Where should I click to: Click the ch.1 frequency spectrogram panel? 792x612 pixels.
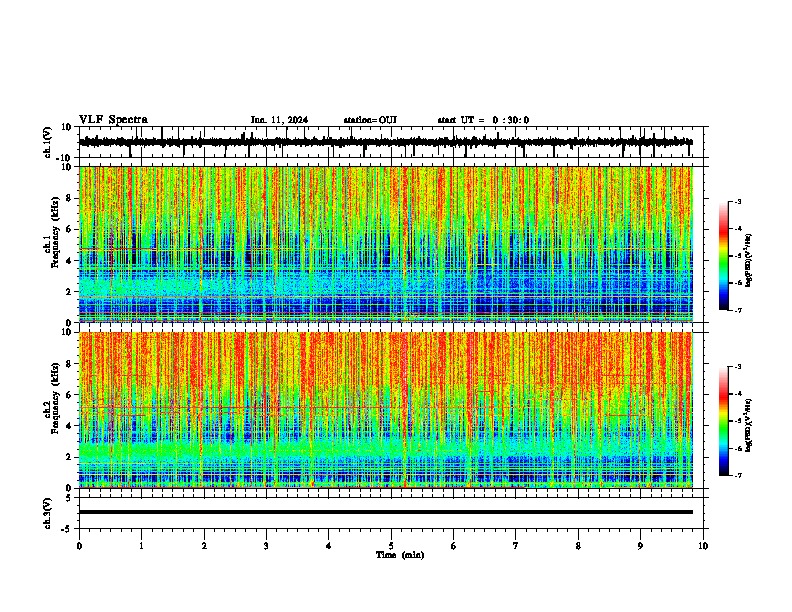[386, 244]
